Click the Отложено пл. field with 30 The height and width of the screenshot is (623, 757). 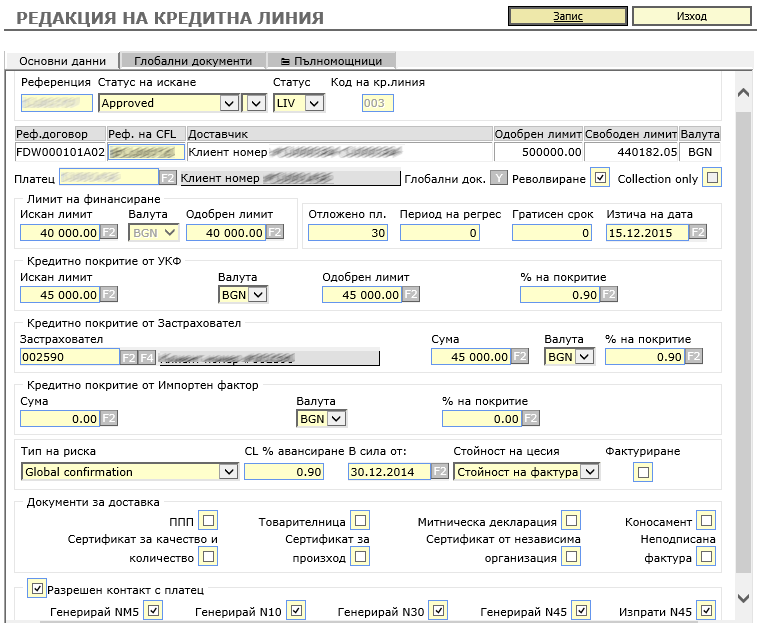pyautogui.click(x=348, y=232)
